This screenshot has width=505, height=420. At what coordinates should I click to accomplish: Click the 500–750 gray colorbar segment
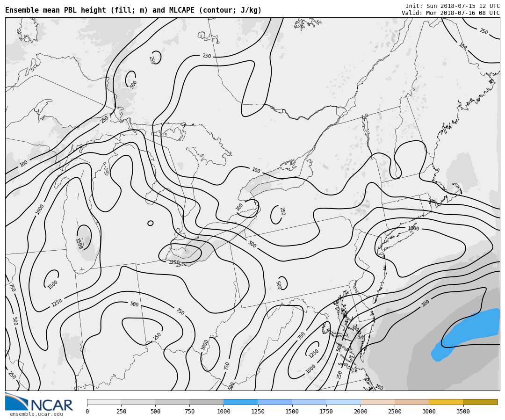[x=172, y=402]
